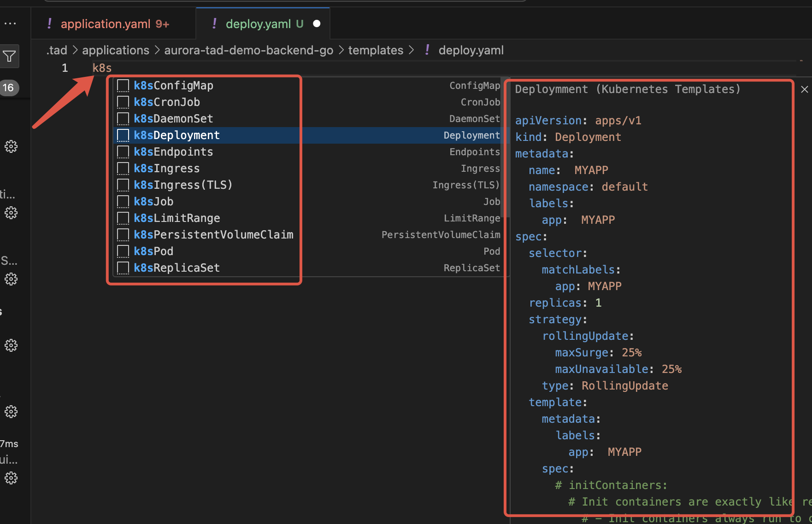Click 'maxSurge: 25%' preview line
Viewport: 812px width, 524px height.
pyautogui.click(x=598, y=353)
